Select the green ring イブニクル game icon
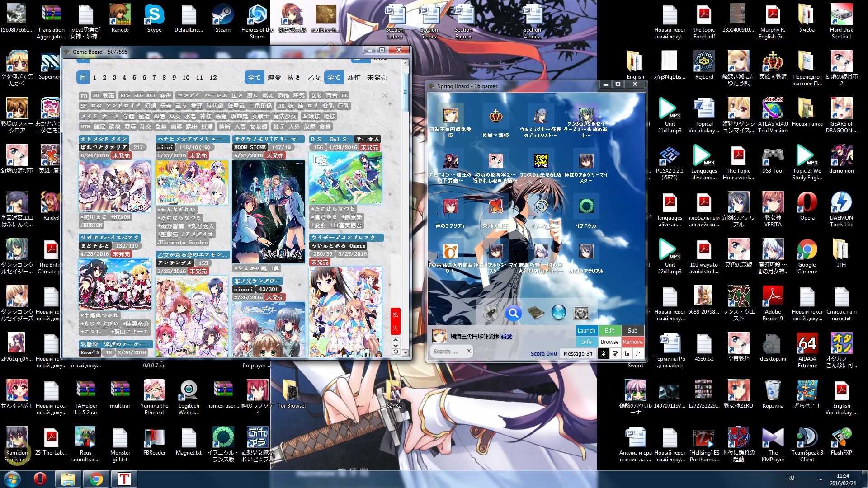 click(586, 206)
